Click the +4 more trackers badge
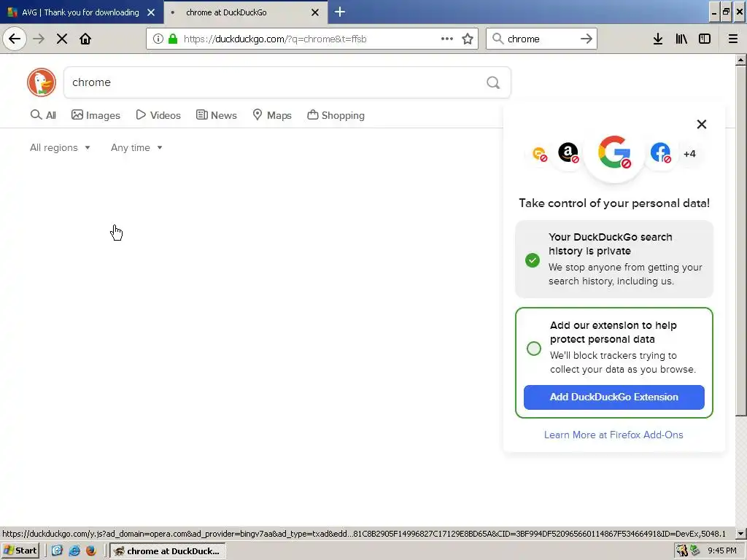The width and height of the screenshot is (747, 560). point(689,154)
